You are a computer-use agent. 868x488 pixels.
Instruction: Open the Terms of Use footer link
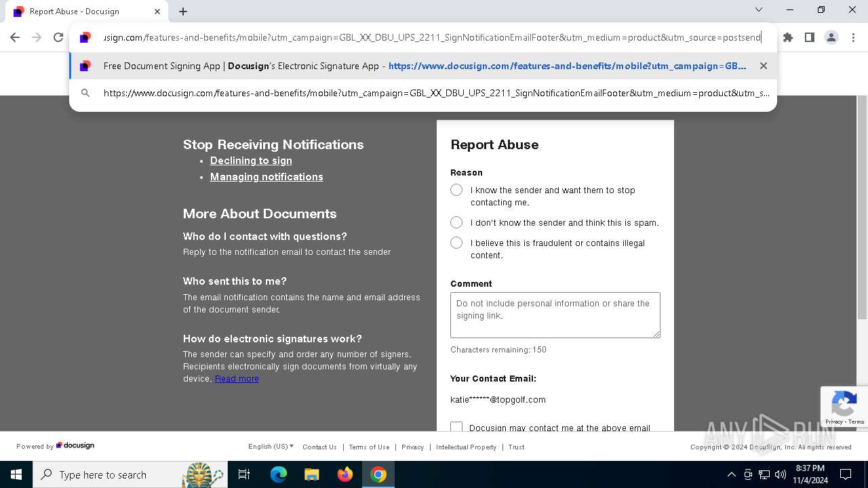(369, 447)
